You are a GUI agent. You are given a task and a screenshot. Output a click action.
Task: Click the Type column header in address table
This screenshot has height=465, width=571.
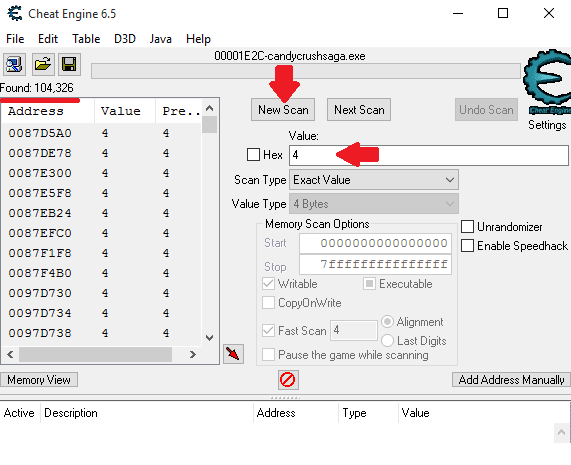(368, 413)
